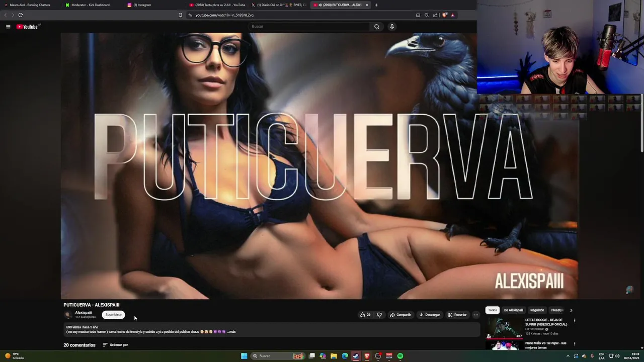Go back with the browser back arrow
Image resolution: width=644 pixels, height=362 pixels.
click(x=6, y=15)
